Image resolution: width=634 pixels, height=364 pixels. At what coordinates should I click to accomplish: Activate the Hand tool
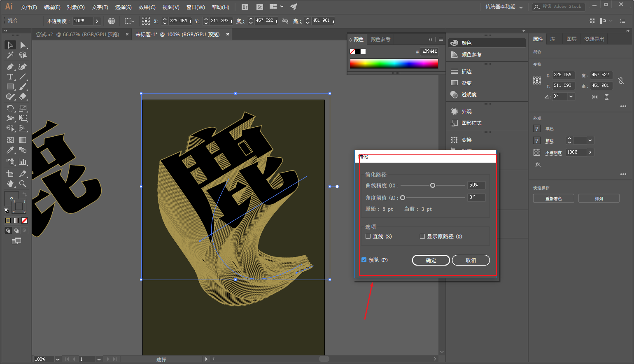coord(10,184)
